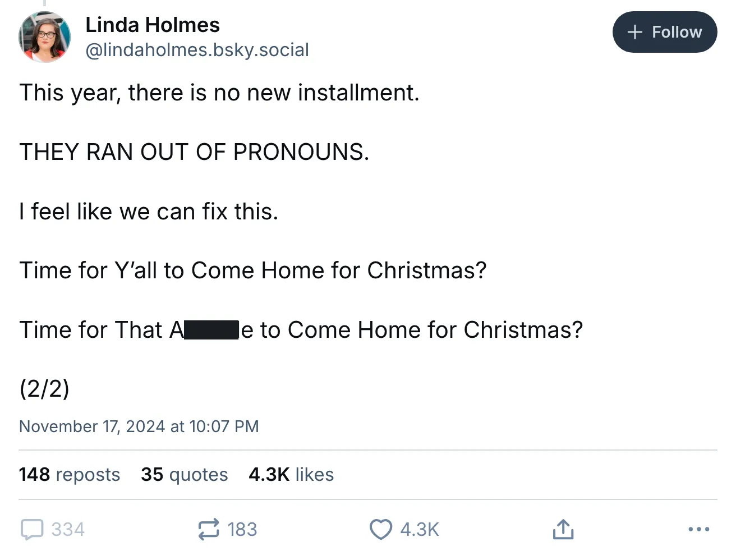Click the speech bubble reply icon
Image resolution: width=736 pixels, height=560 pixels.
(32, 529)
